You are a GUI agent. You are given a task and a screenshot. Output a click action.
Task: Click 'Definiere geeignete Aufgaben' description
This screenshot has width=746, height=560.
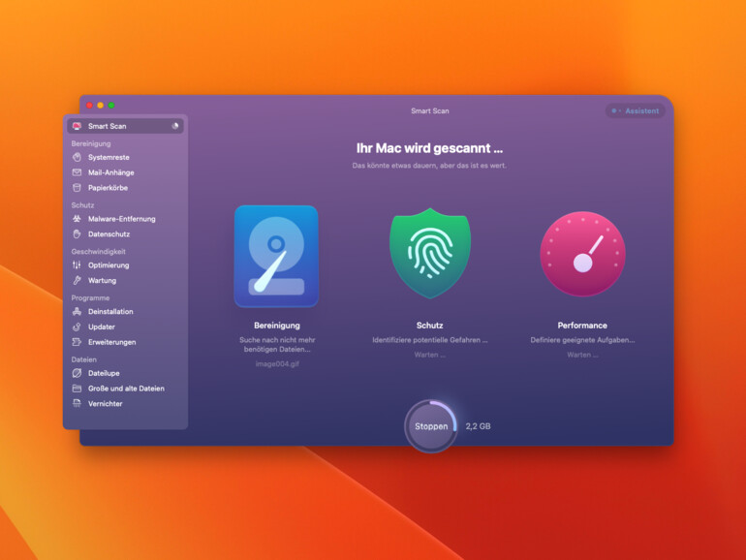pos(582,340)
